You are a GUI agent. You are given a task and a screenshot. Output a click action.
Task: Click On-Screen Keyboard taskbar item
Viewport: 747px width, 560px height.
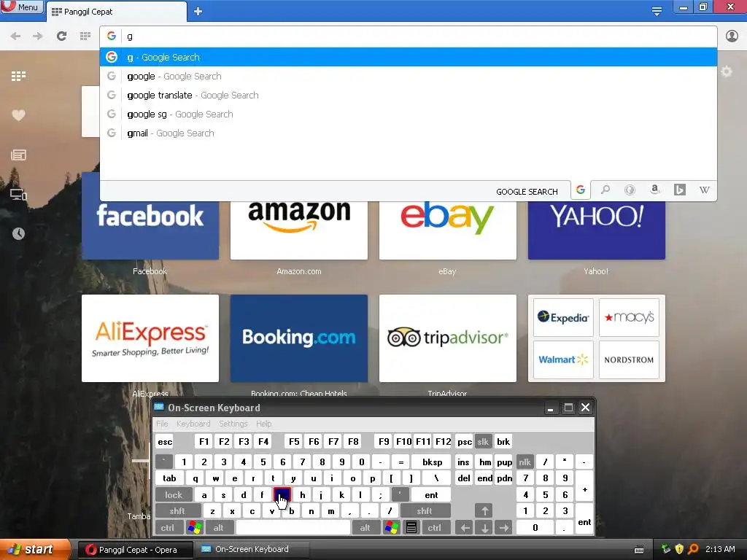(x=252, y=550)
